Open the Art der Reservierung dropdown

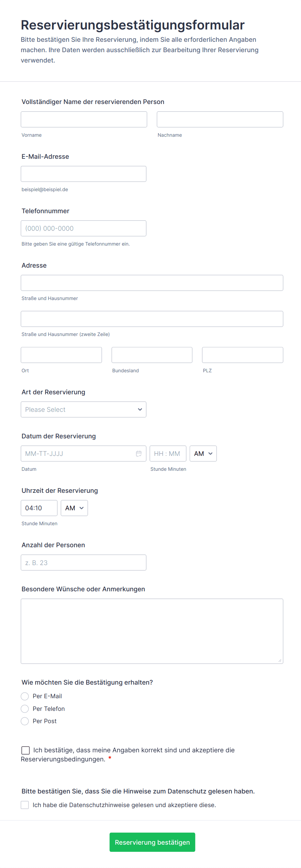pos(84,410)
